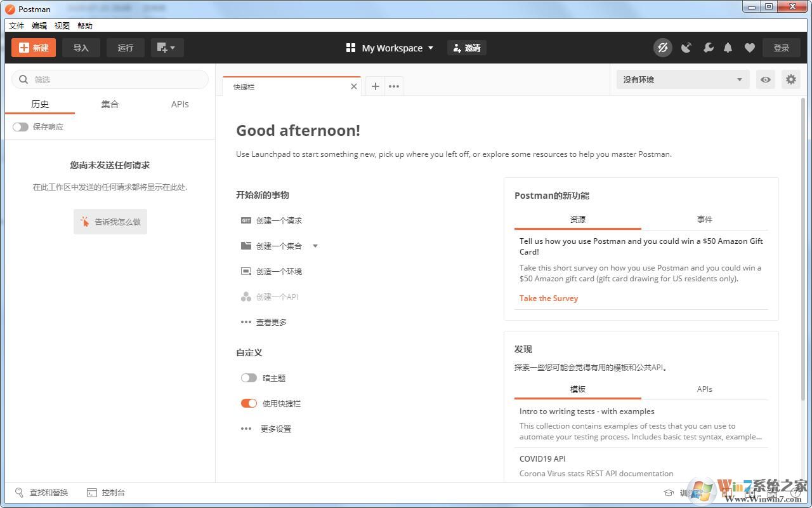812x508 pixels.
Task: Click the search filter magnifier icon
Action: tap(23, 79)
